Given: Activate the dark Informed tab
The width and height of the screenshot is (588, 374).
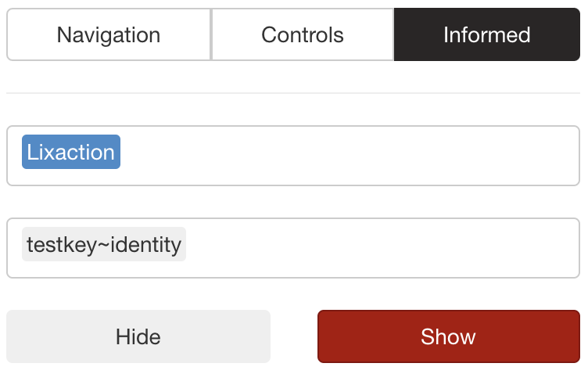Looking at the screenshot, I should 486,35.
